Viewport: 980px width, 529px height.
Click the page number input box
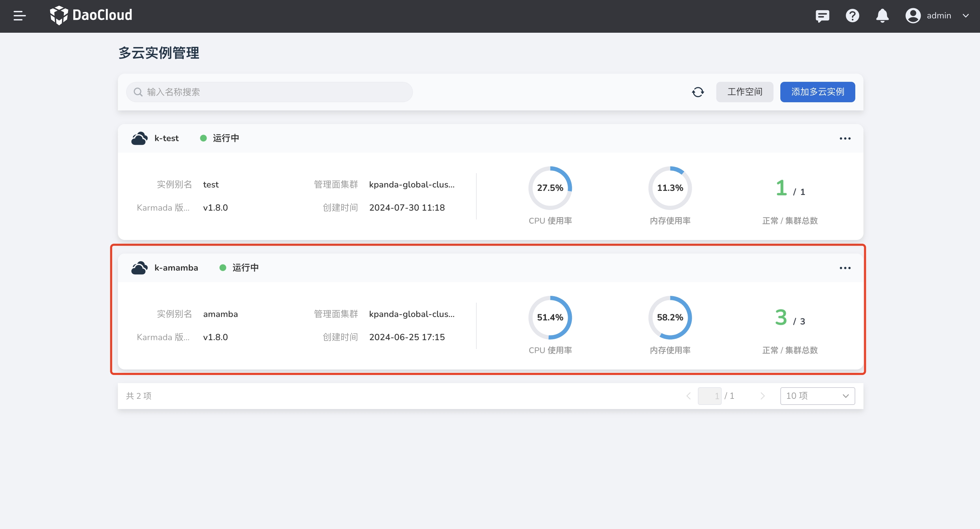coord(709,396)
